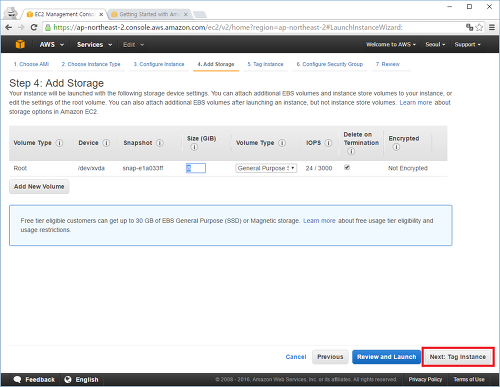This screenshot has height=387, width=500.
Task: Click info icon beside second Volume Type header
Action: [282, 143]
